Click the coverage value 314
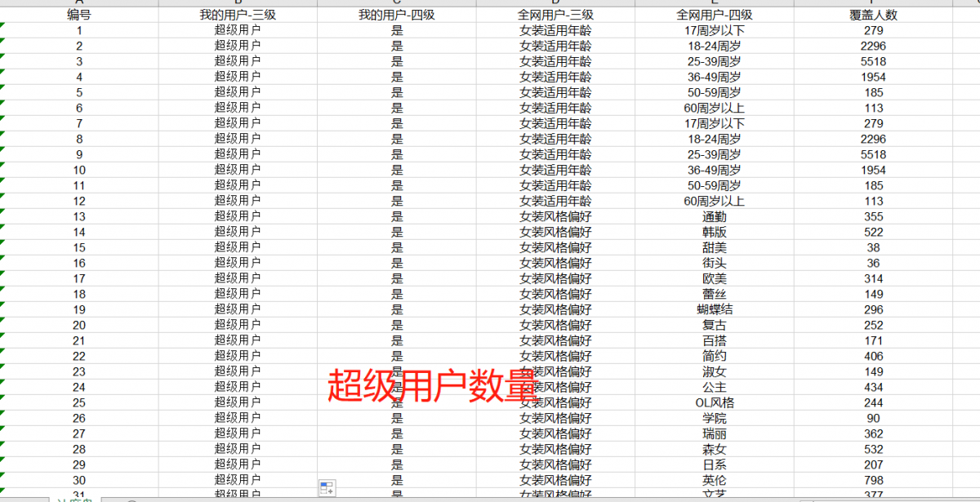980x502 pixels. tap(873, 278)
